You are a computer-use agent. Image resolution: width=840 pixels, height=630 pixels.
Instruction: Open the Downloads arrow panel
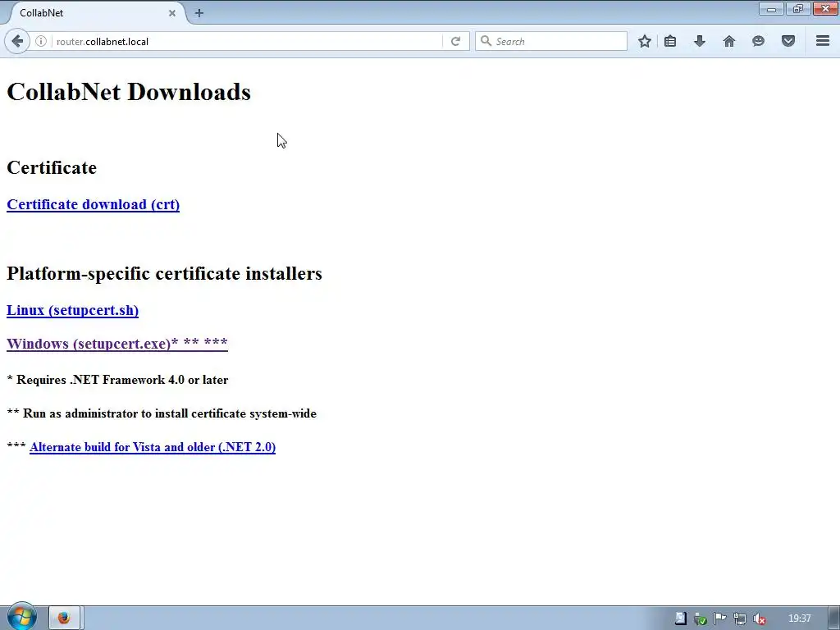[700, 41]
